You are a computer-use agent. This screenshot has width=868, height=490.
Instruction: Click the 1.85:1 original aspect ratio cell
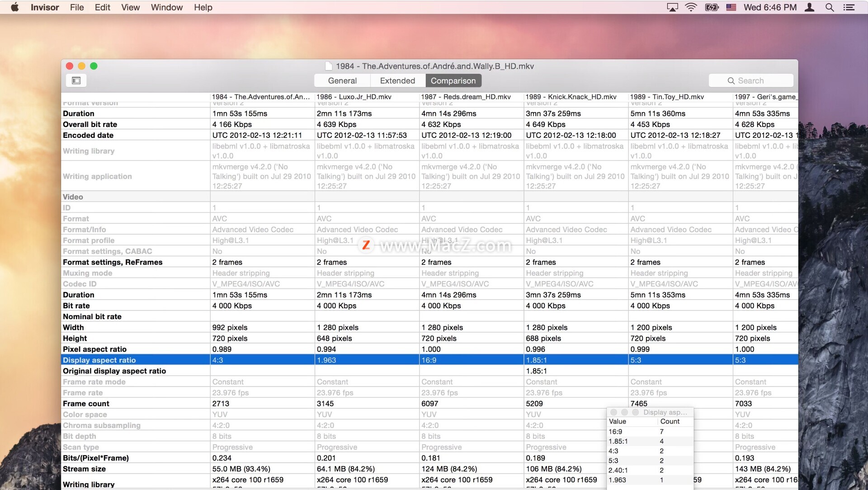pyautogui.click(x=576, y=371)
